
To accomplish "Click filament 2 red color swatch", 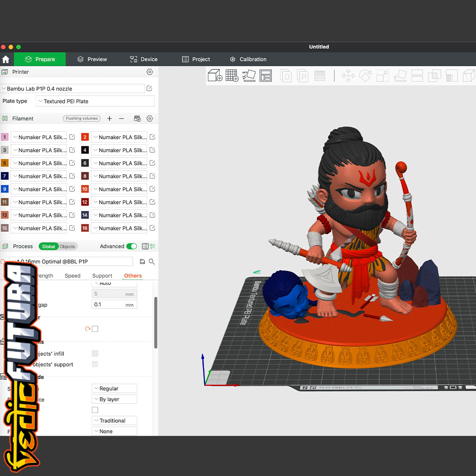I will pyautogui.click(x=85, y=137).
